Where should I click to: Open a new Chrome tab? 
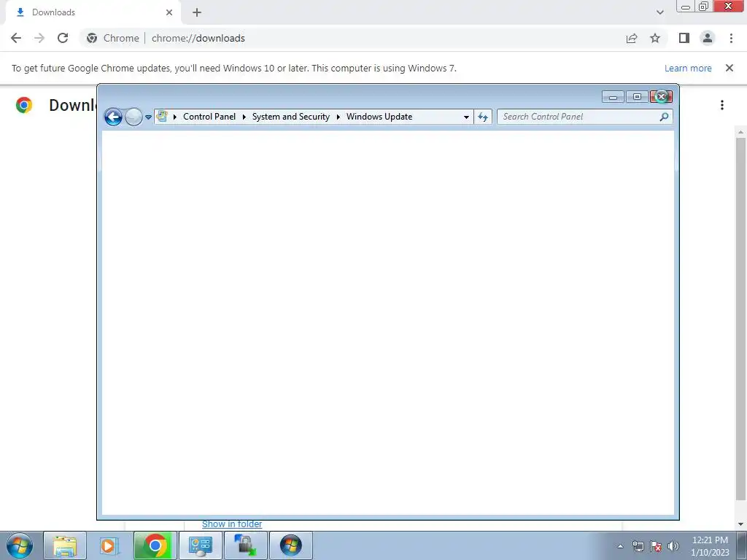tap(197, 12)
